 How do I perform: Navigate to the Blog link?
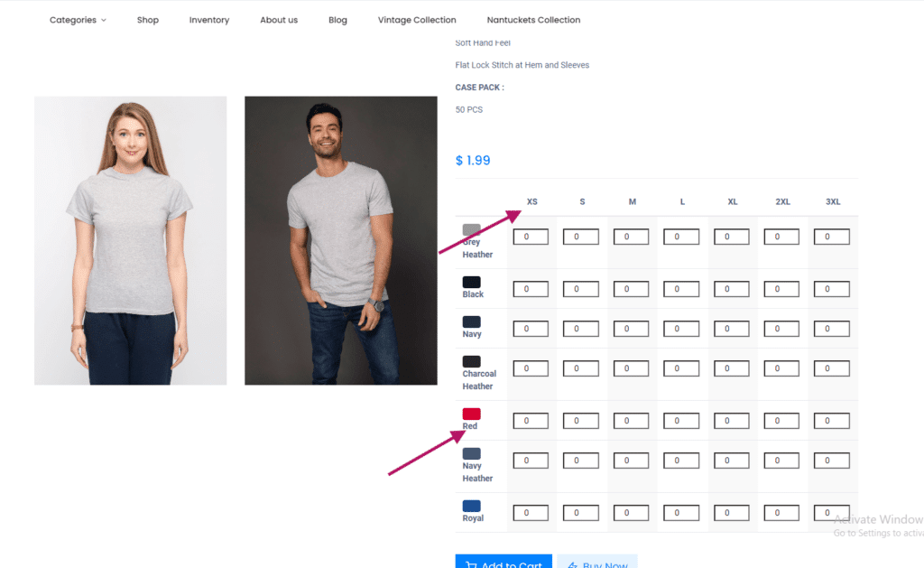click(337, 20)
